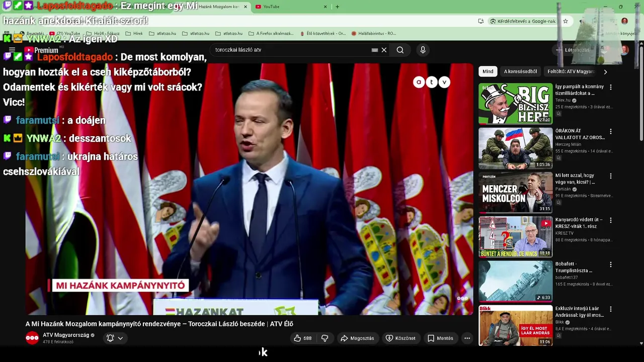Viewport: 644px width, 362px height.
Task: Open more actions ellipsis below video
Action: click(x=467, y=338)
